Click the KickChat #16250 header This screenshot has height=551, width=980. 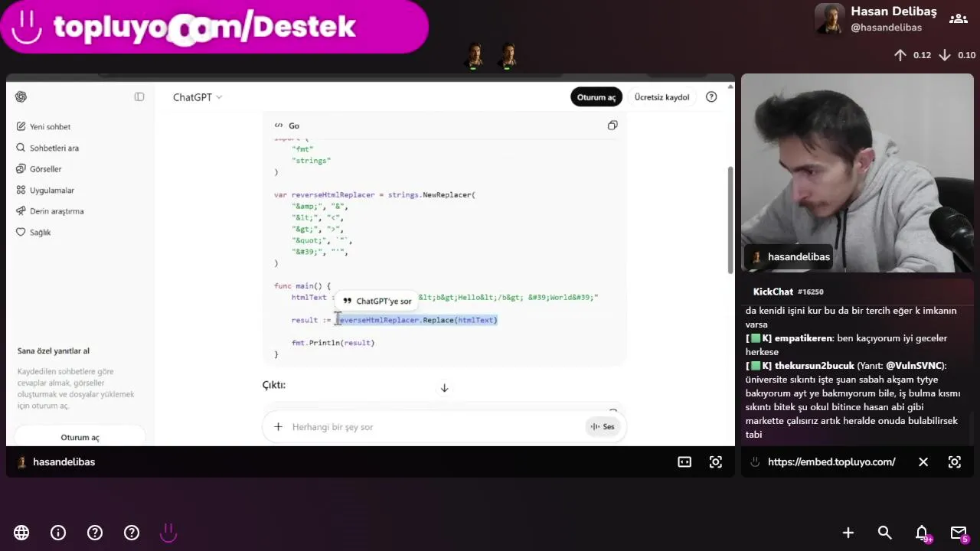788,292
